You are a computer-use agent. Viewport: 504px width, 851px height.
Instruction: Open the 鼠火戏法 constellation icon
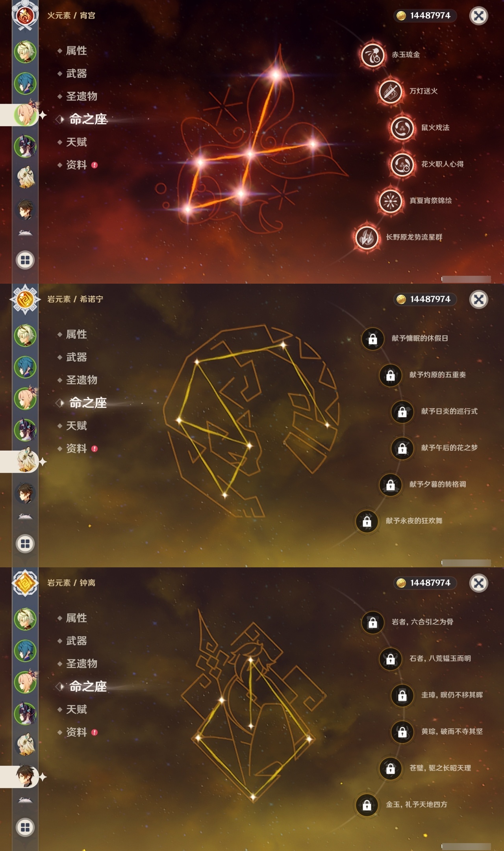coord(402,128)
